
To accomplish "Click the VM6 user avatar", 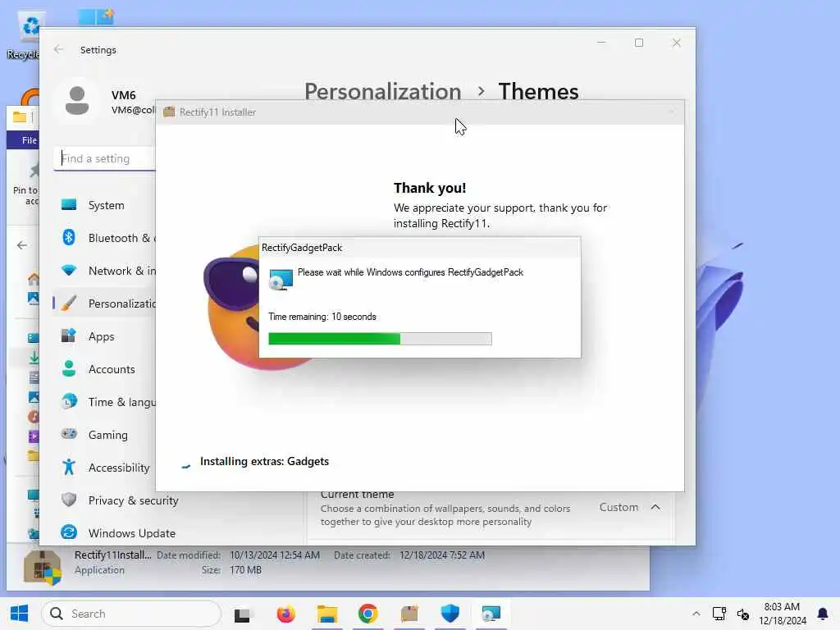I will tap(77, 101).
